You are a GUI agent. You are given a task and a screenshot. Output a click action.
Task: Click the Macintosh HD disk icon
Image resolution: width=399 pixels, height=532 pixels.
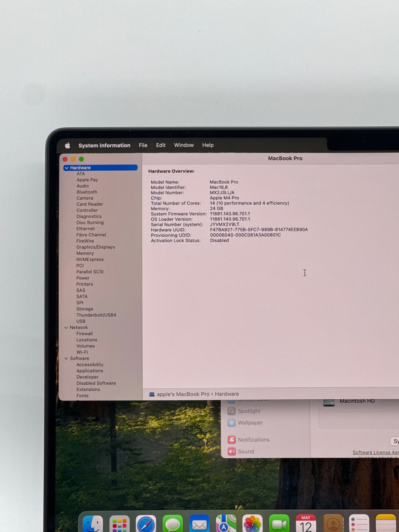pyautogui.click(x=329, y=402)
